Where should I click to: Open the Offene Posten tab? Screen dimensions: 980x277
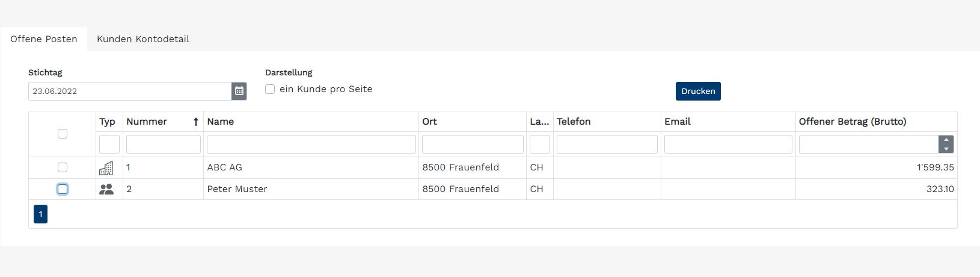(44, 39)
